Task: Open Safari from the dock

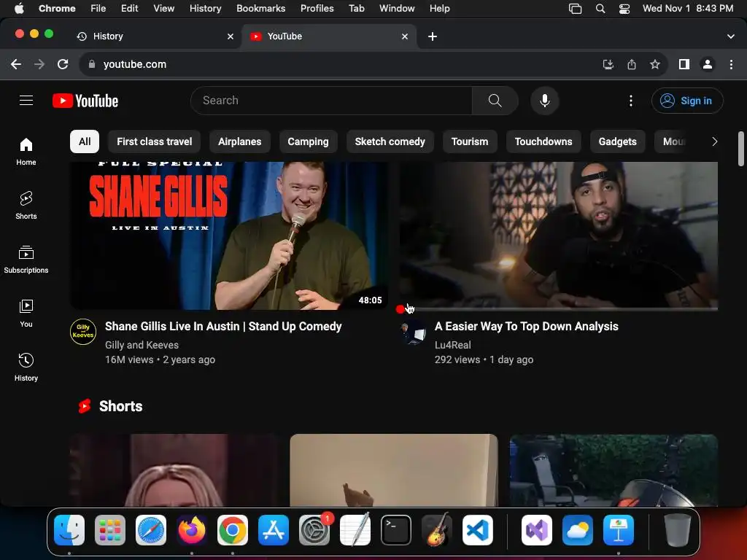Action: (151, 530)
